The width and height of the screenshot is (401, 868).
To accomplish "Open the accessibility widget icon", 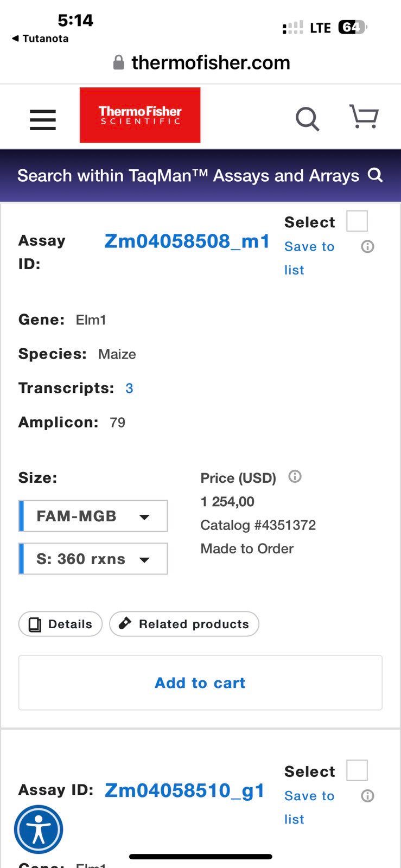I will coord(39,829).
